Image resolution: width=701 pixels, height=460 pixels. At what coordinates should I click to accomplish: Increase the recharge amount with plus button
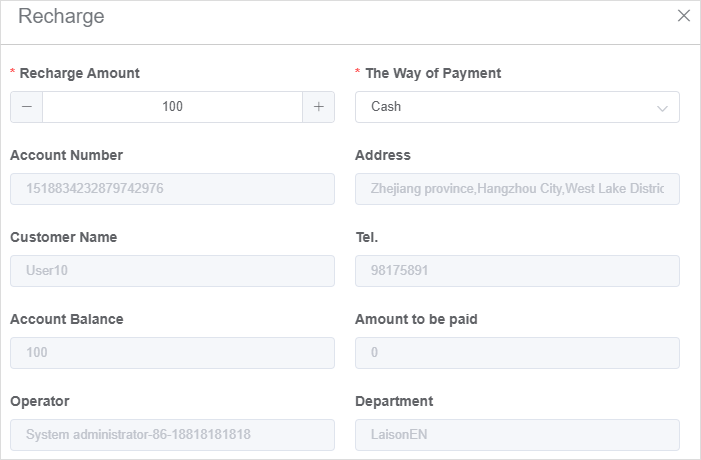[318, 107]
